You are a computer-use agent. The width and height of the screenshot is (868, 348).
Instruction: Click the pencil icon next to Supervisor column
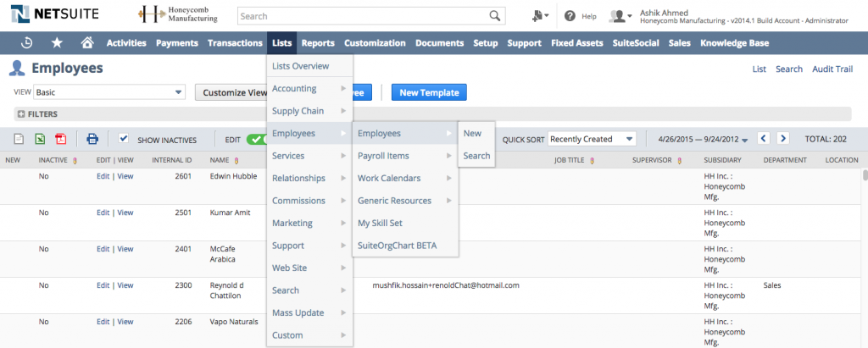pos(679,160)
